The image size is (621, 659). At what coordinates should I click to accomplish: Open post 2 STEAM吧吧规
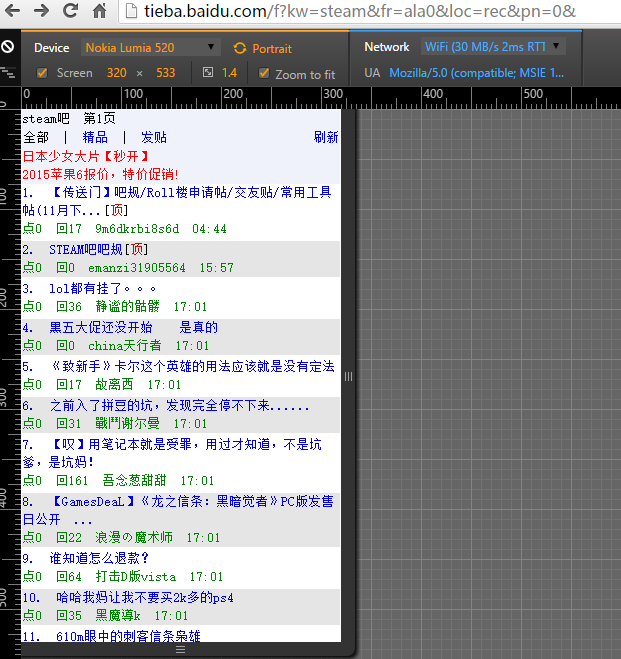tap(85, 250)
